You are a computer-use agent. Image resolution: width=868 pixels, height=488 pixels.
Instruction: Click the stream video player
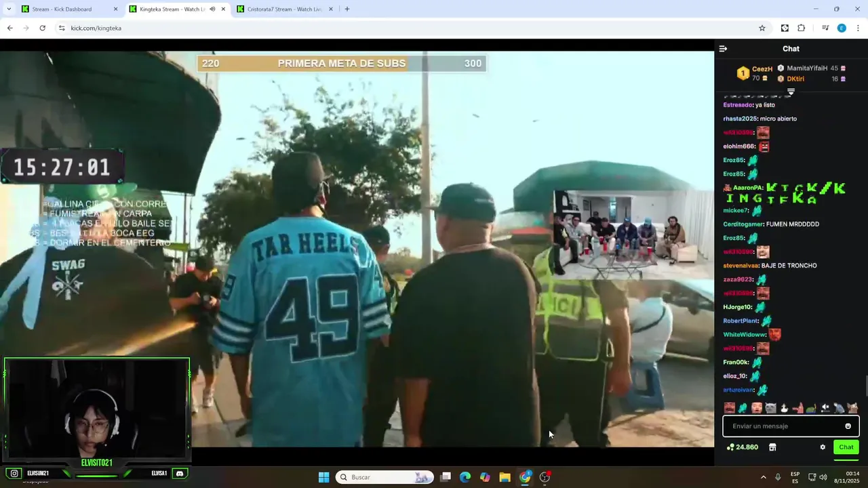pos(357,249)
